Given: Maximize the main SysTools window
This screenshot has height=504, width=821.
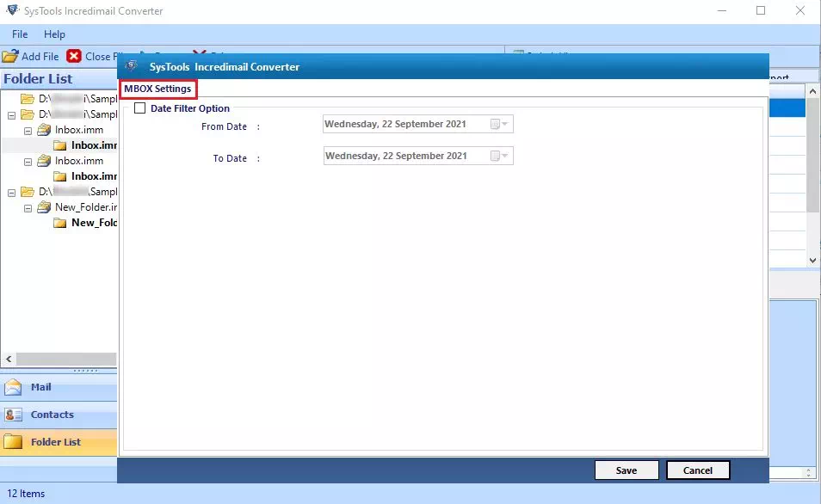Looking at the screenshot, I should pyautogui.click(x=761, y=10).
